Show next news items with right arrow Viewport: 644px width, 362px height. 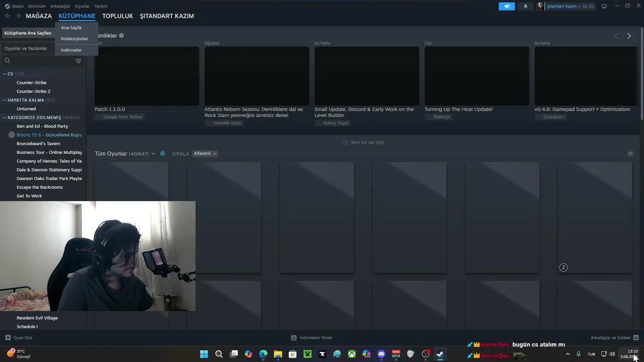(x=629, y=36)
